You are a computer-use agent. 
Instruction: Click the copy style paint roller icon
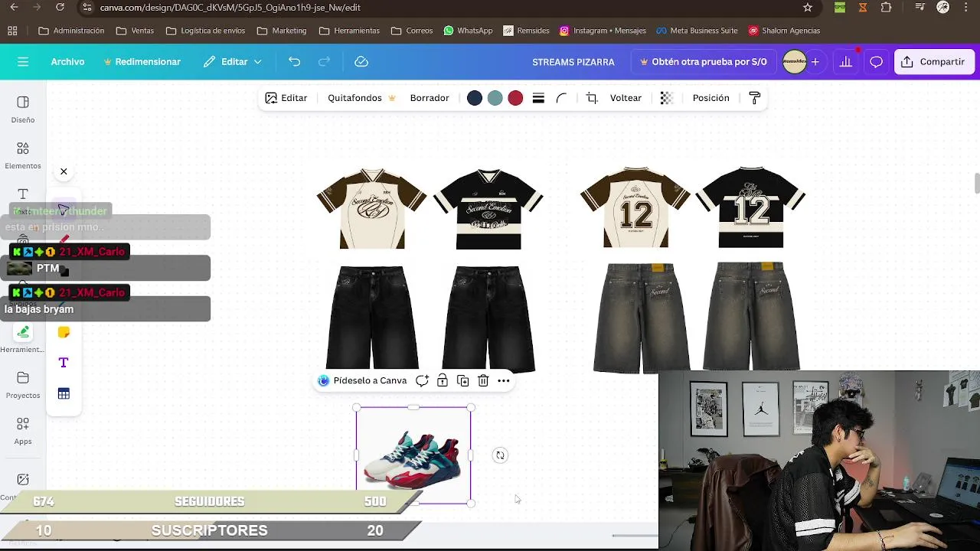click(x=755, y=98)
